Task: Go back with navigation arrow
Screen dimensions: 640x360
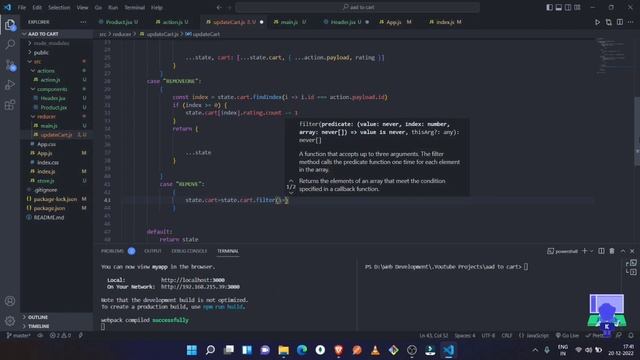Action: pyautogui.click(x=219, y=7)
